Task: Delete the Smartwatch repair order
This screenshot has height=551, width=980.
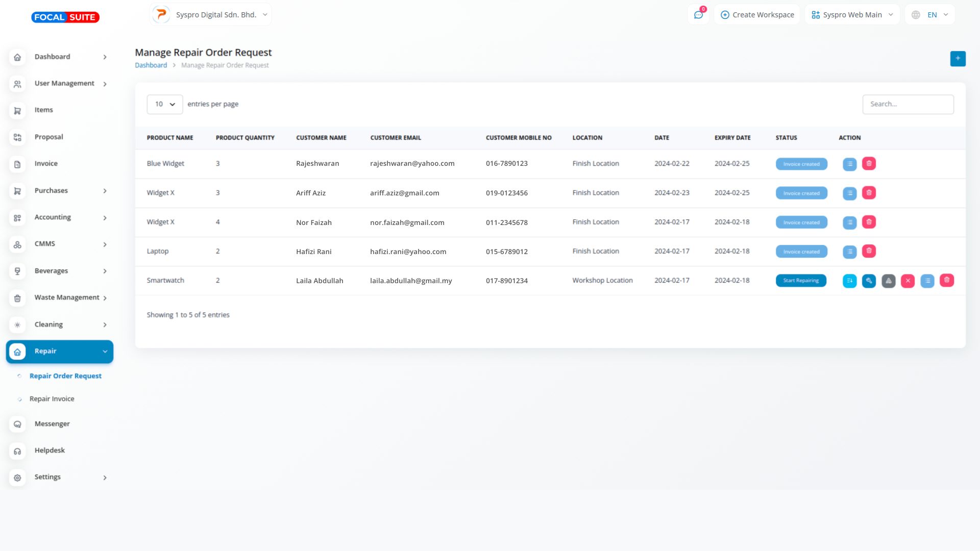Action: coord(946,281)
